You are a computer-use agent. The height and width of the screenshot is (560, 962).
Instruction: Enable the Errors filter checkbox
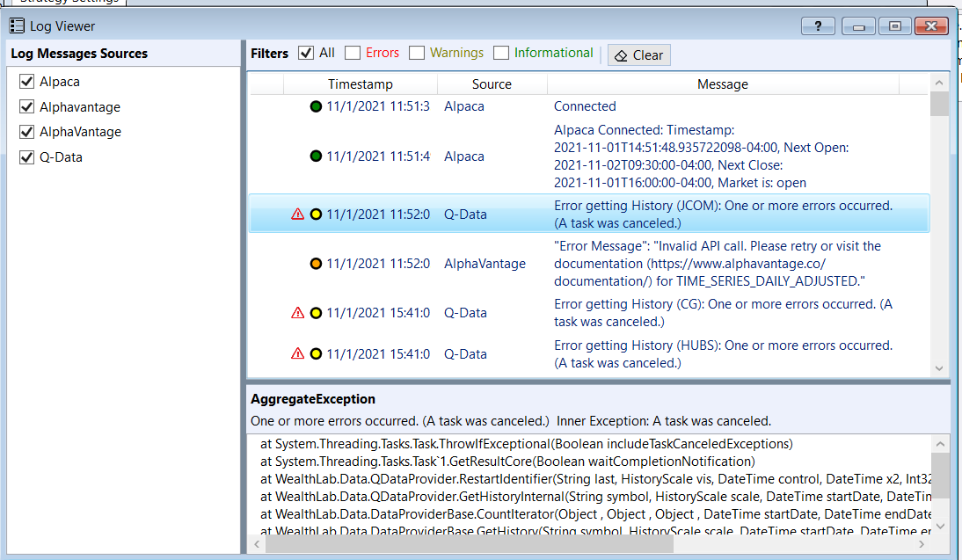tap(352, 53)
